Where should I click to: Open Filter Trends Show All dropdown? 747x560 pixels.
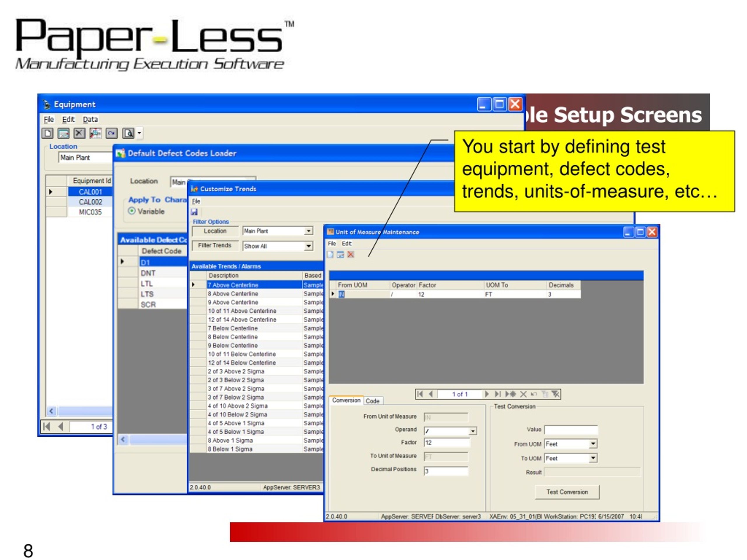[x=308, y=246]
